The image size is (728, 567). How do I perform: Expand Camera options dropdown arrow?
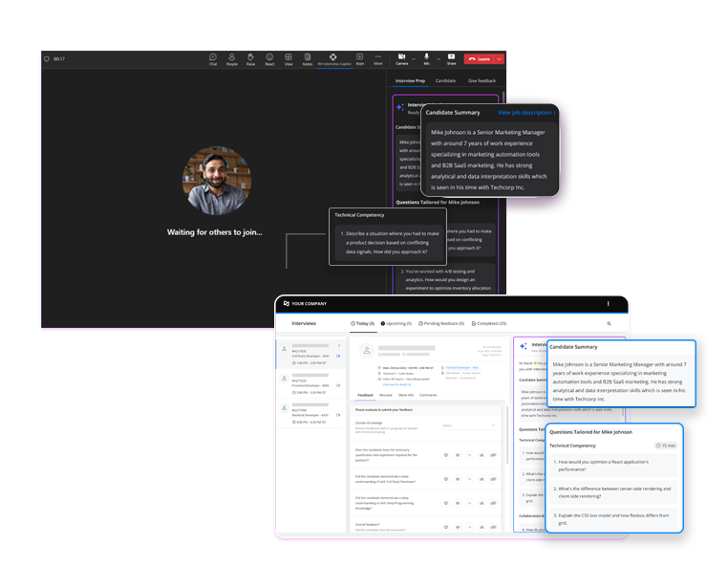tap(414, 59)
